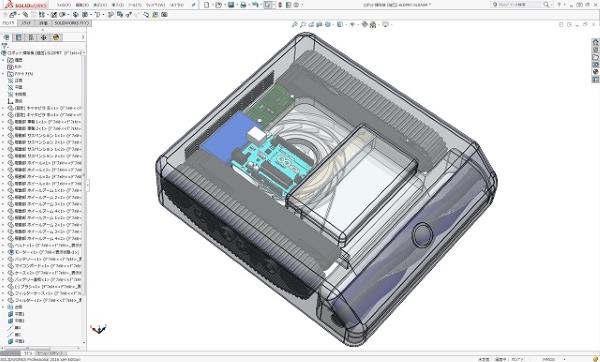Expand the first キャタピラ component in the tree
The image size is (600, 362).
coord(3,108)
